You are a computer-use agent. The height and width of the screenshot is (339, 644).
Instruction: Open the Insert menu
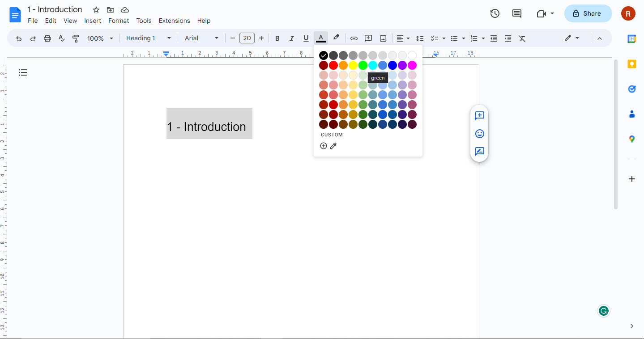pyautogui.click(x=93, y=21)
